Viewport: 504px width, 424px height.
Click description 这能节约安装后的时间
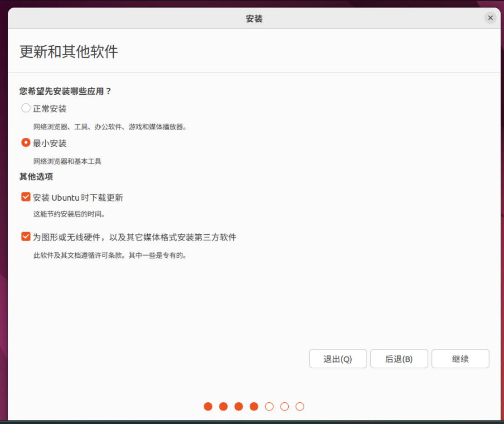coord(69,214)
